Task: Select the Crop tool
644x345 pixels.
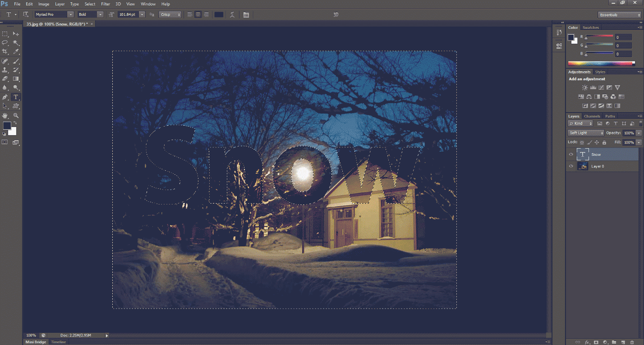Action: [5, 52]
